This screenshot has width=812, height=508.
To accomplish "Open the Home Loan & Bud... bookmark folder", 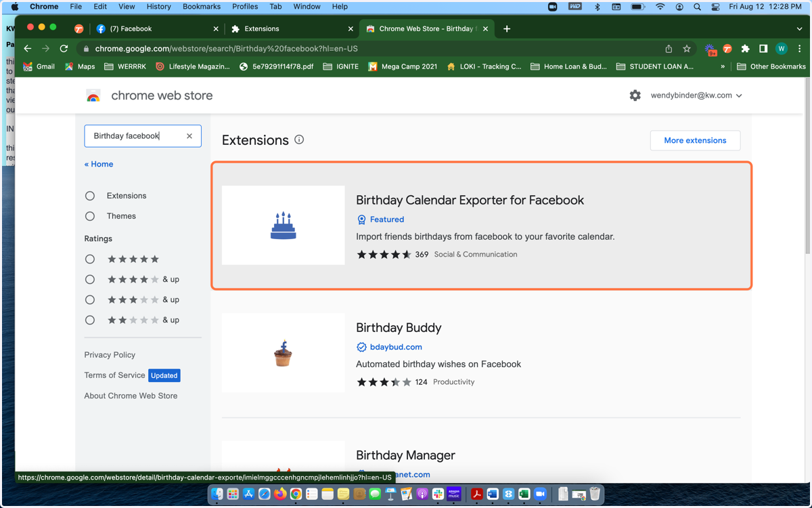I will [x=569, y=66].
